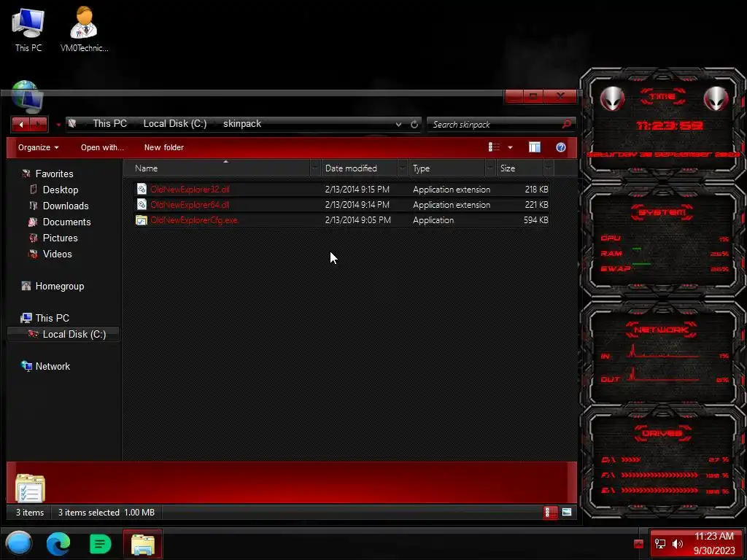
Task: Click the DRIVES gadget header
Action: 662,433
